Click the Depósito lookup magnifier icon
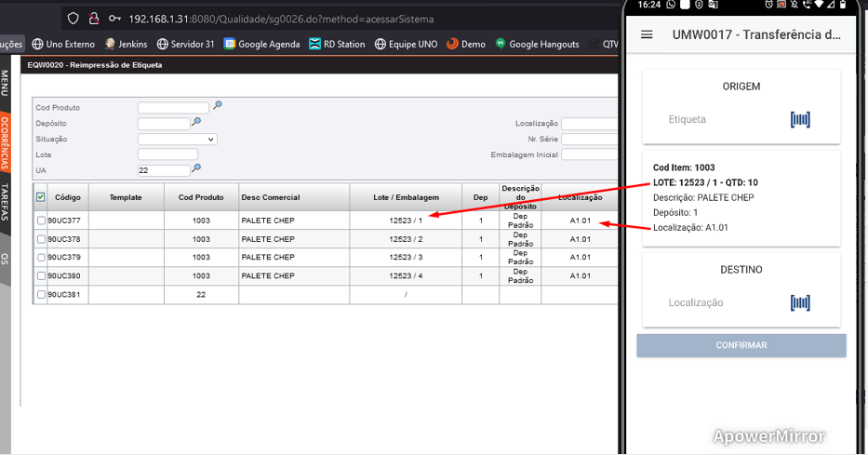868x455 pixels. tap(196, 122)
